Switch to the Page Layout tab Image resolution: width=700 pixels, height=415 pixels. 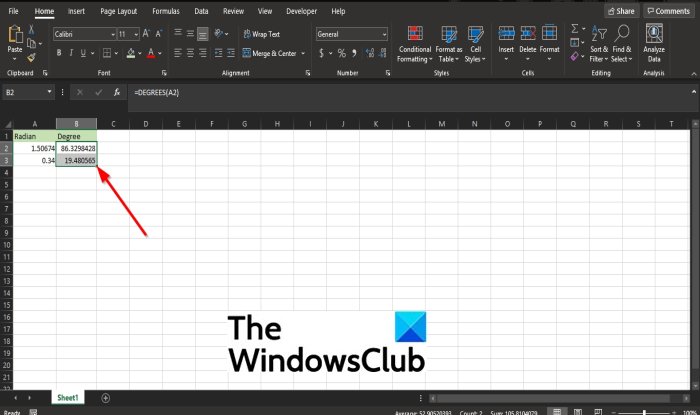pyautogui.click(x=118, y=11)
